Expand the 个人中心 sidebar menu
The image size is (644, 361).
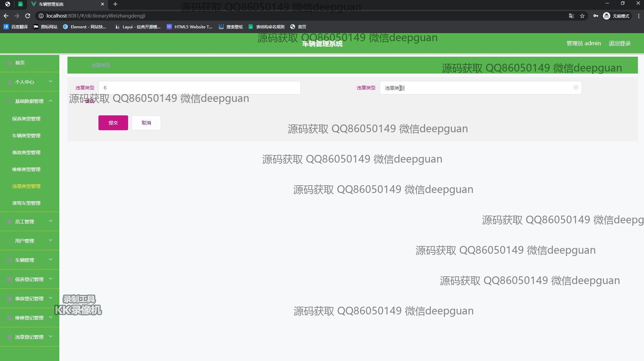point(30,82)
